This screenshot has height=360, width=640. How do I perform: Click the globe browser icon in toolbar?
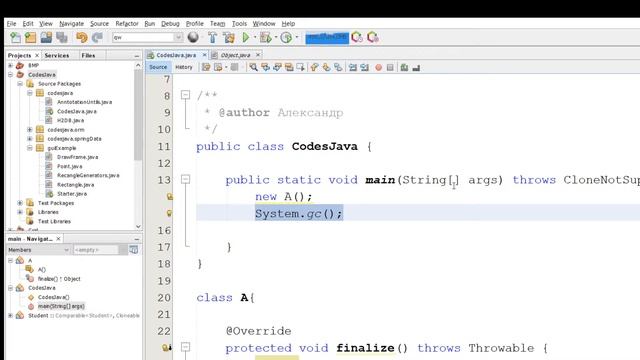[193, 38]
